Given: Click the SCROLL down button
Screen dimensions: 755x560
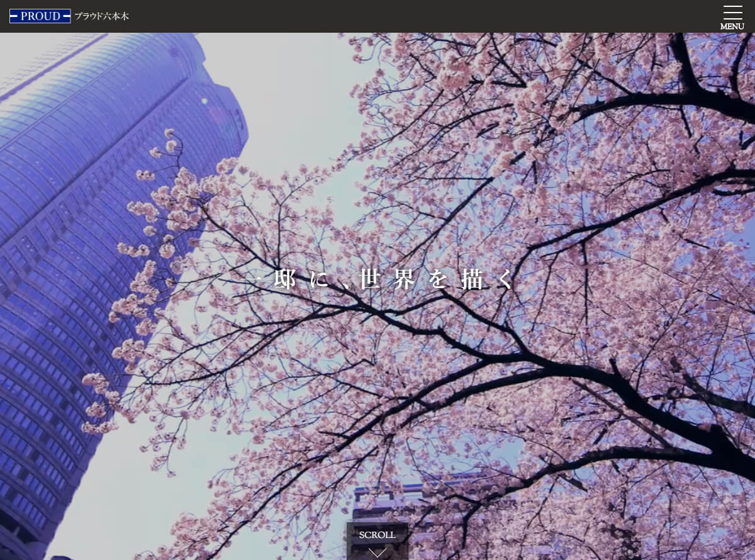Looking at the screenshot, I should (x=377, y=541).
